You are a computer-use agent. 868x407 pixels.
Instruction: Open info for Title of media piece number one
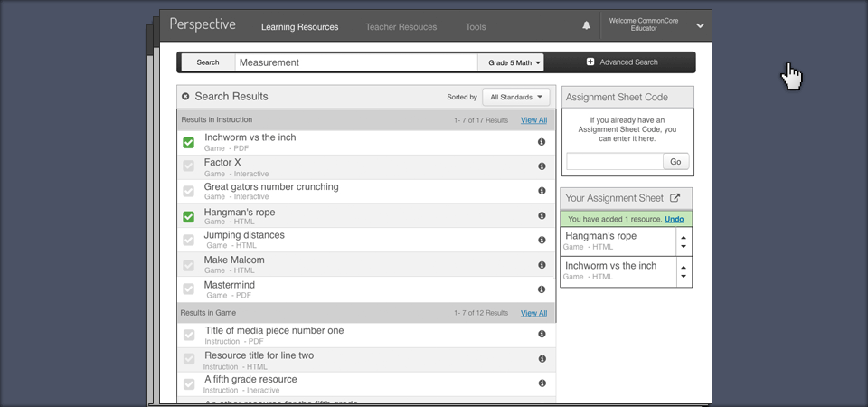coord(542,334)
